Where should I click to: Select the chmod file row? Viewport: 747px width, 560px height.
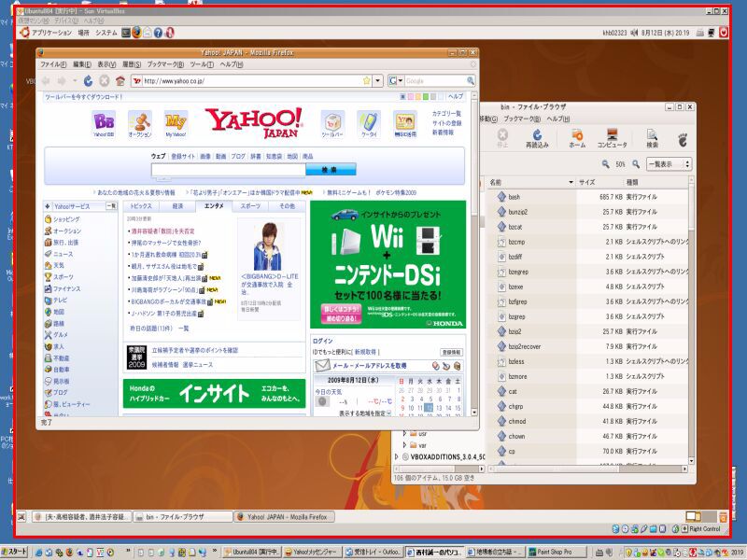[x=588, y=421]
